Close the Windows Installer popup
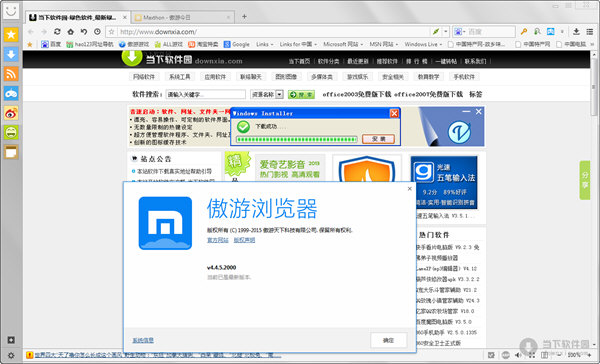The height and width of the screenshot is (364, 600). pos(394,113)
